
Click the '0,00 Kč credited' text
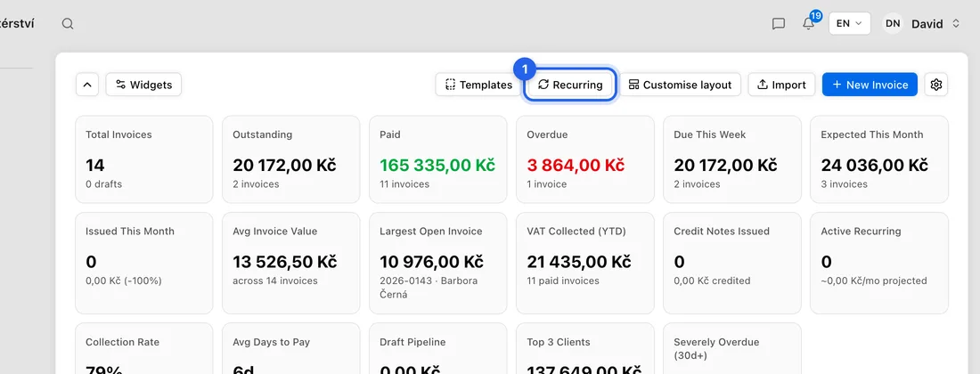(712, 281)
